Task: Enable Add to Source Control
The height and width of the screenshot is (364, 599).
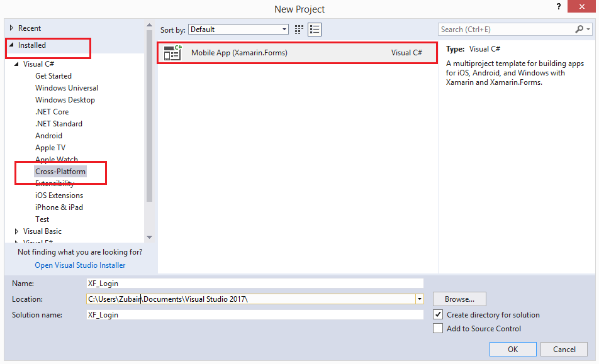Action: click(438, 328)
